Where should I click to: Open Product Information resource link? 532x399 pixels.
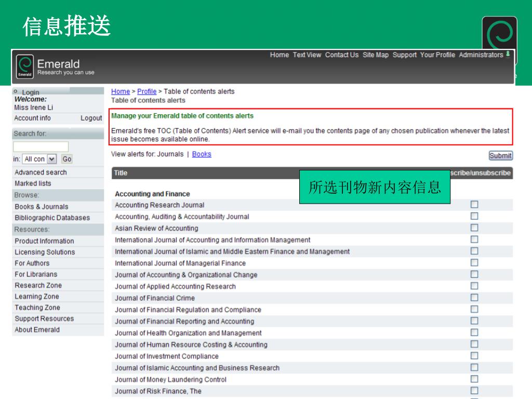(44, 241)
